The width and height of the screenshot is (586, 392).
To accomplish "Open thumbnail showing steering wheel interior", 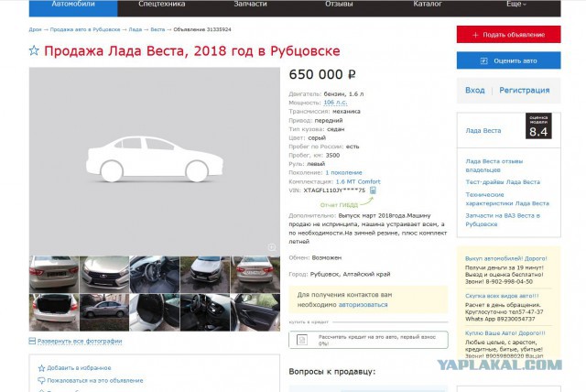I will [x=155, y=274].
